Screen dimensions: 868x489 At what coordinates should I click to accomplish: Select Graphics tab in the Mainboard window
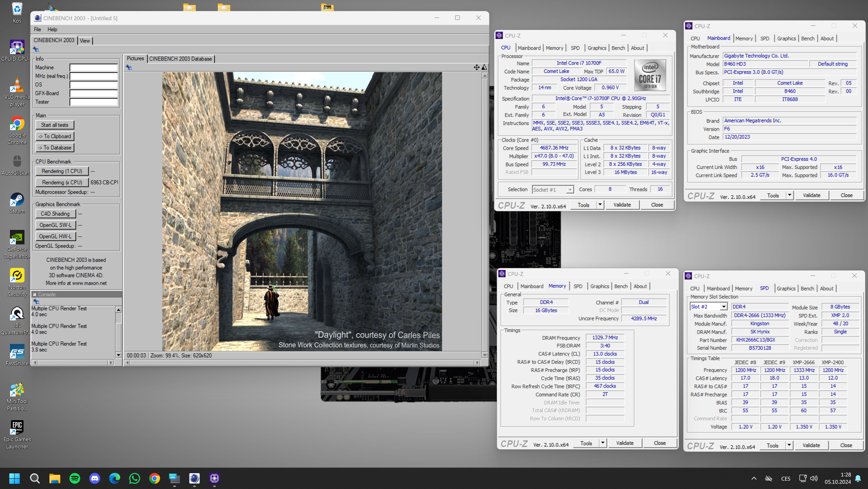tap(786, 39)
